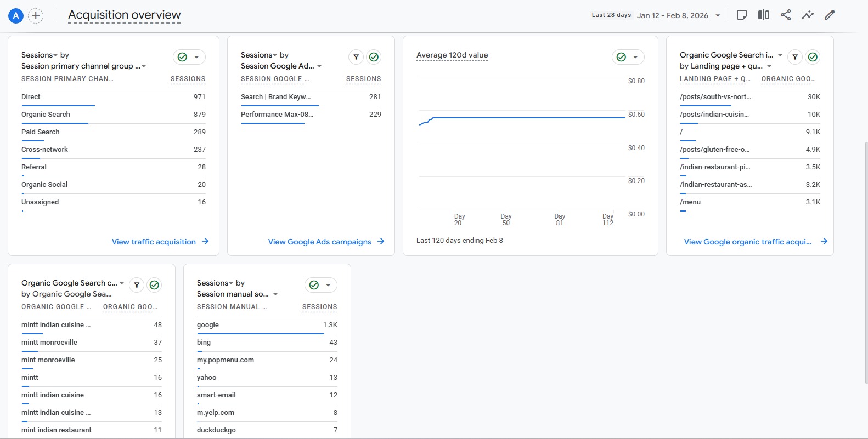This screenshot has height=439, width=868.
Task: Click the share report icon
Action: click(785, 15)
